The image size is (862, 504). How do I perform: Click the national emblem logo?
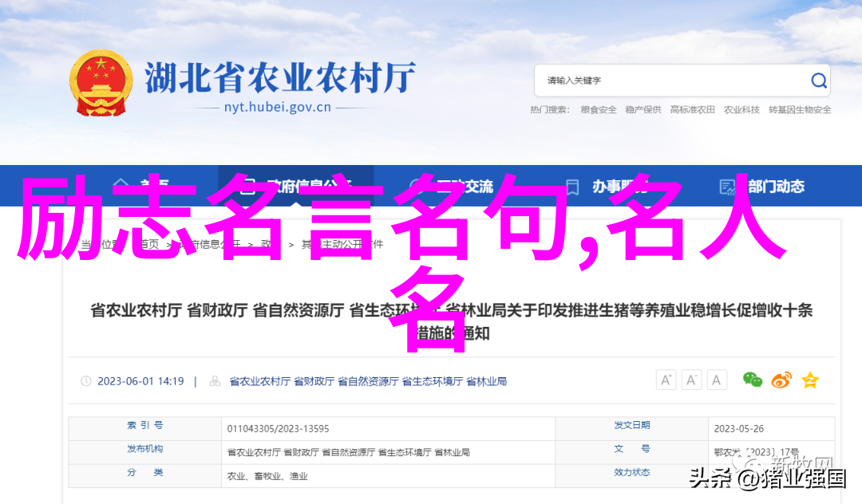101,84
